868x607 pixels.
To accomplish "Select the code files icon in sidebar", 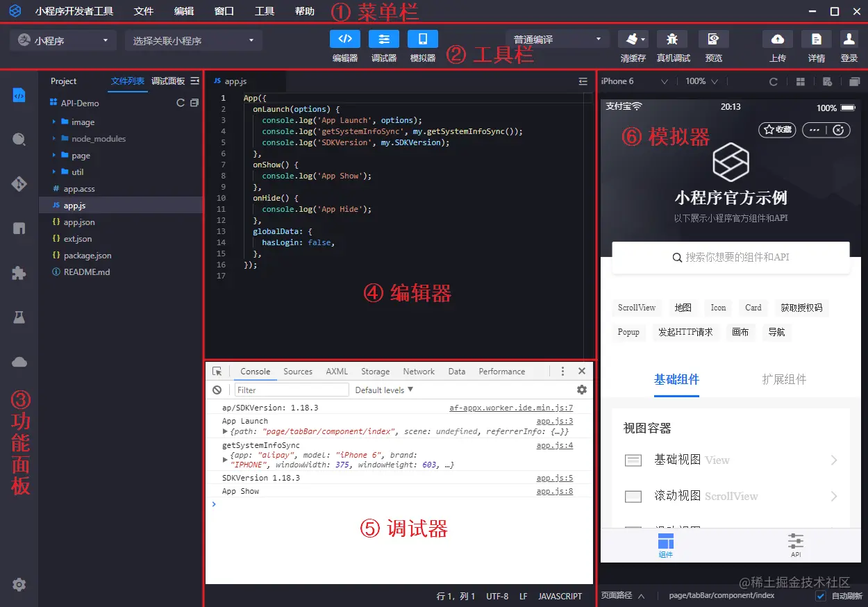I will coord(19,95).
